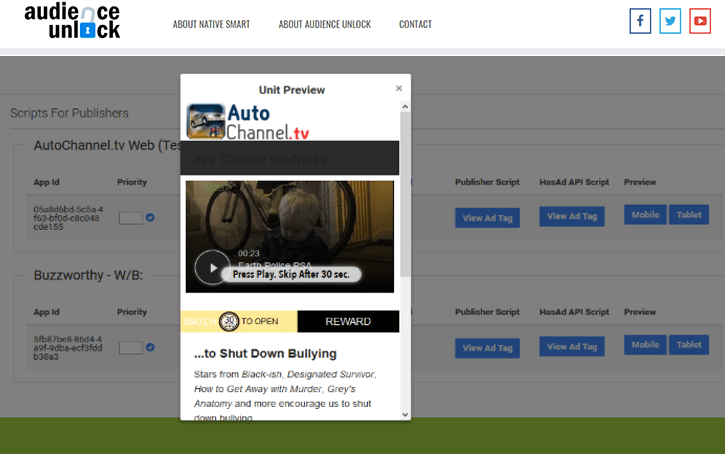Click the AutoChannel.tv priority check icon
Viewport: 725px width, 454px height.
[x=150, y=217]
